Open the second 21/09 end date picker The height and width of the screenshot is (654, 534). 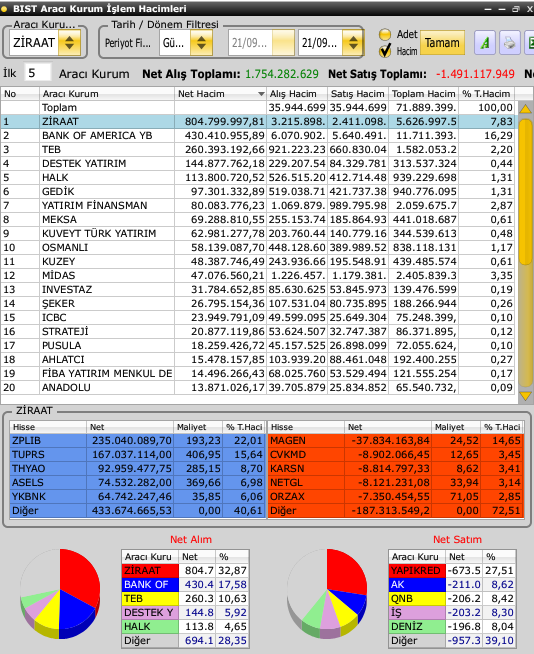[353, 43]
